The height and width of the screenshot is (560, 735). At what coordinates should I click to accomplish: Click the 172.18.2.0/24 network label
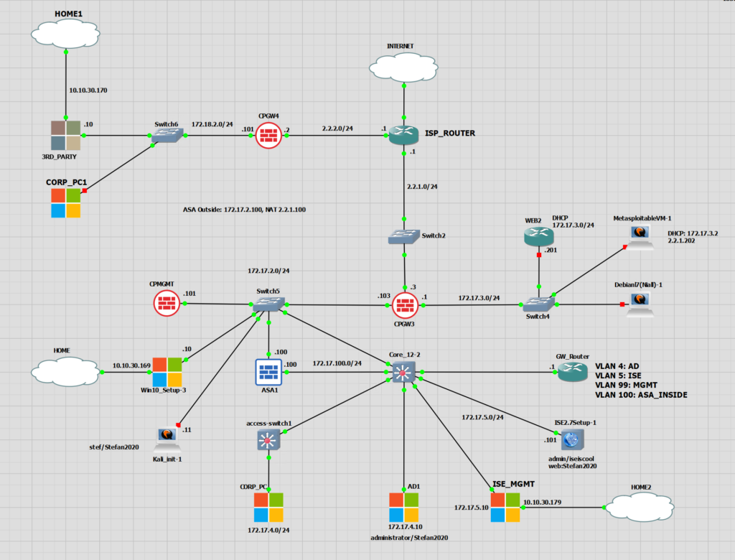(x=212, y=123)
